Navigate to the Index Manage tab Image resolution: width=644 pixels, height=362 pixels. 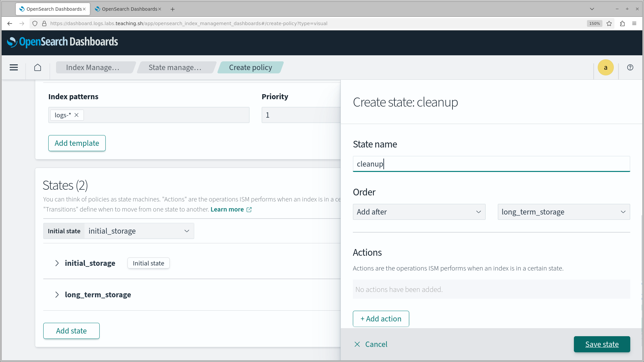93,67
